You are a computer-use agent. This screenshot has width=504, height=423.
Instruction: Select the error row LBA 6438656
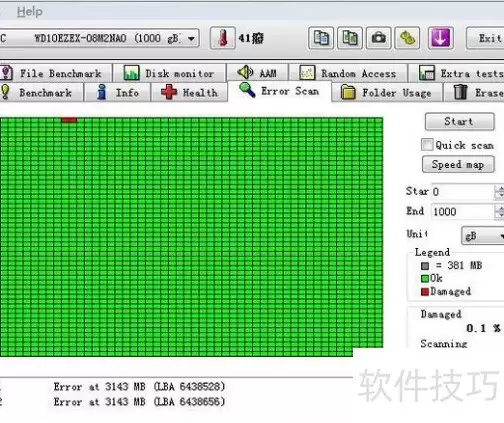pyautogui.click(x=140, y=402)
